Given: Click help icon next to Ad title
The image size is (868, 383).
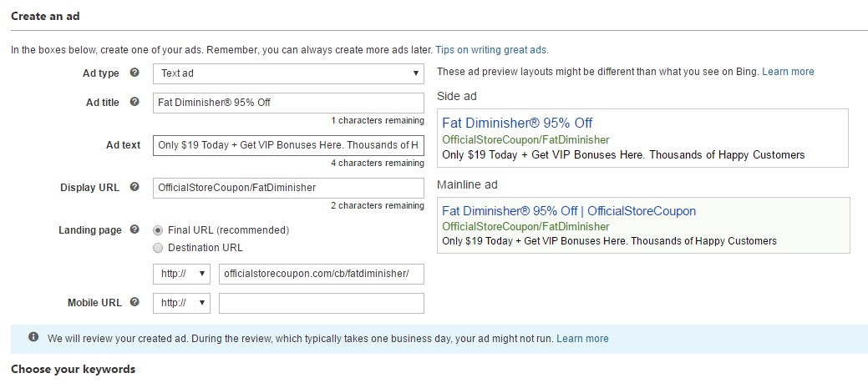Looking at the screenshot, I should click(134, 103).
